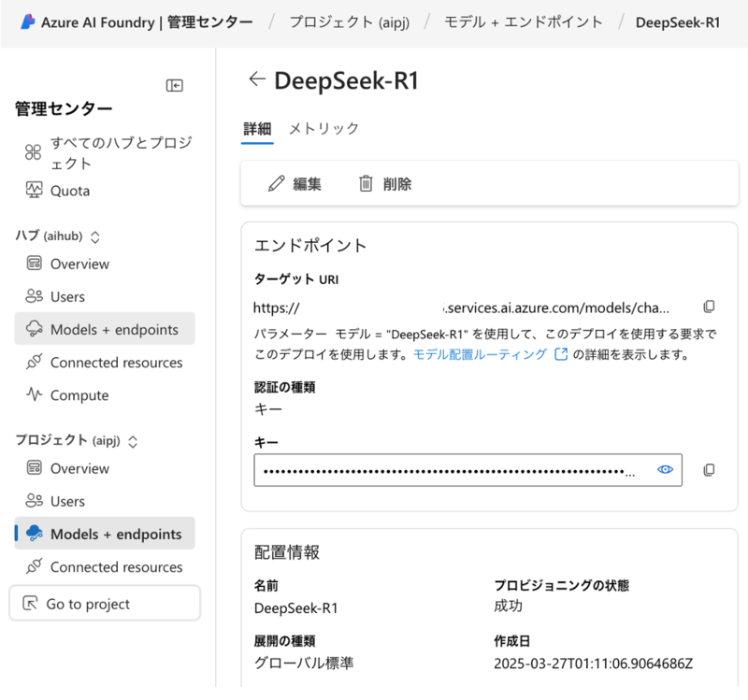The height and width of the screenshot is (700, 748).
Task: Click the target URI text starting https://
Action: point(461,307)
